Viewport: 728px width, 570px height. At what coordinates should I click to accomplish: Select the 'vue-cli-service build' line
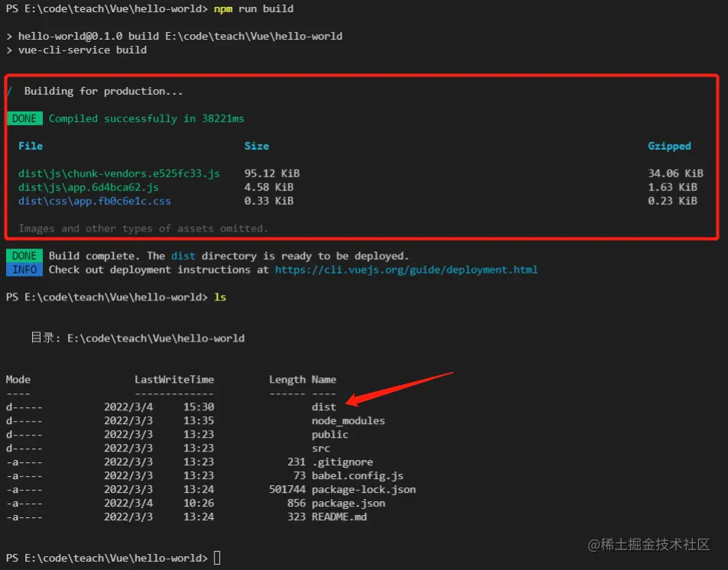(83, 50)
